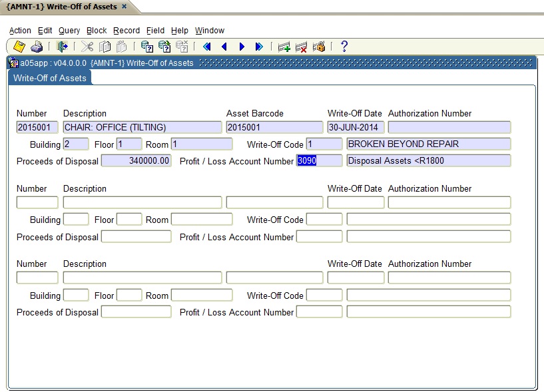Click the Insert Record icon with green plus
This screenshot has width=544, height=392.
pos(284,47)
